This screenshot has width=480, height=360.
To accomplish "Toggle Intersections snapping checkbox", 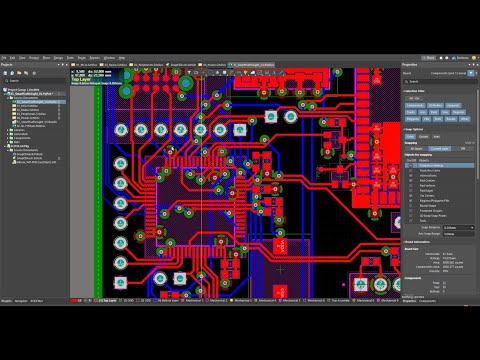I will pyautogui.click(x=411, y=175).
